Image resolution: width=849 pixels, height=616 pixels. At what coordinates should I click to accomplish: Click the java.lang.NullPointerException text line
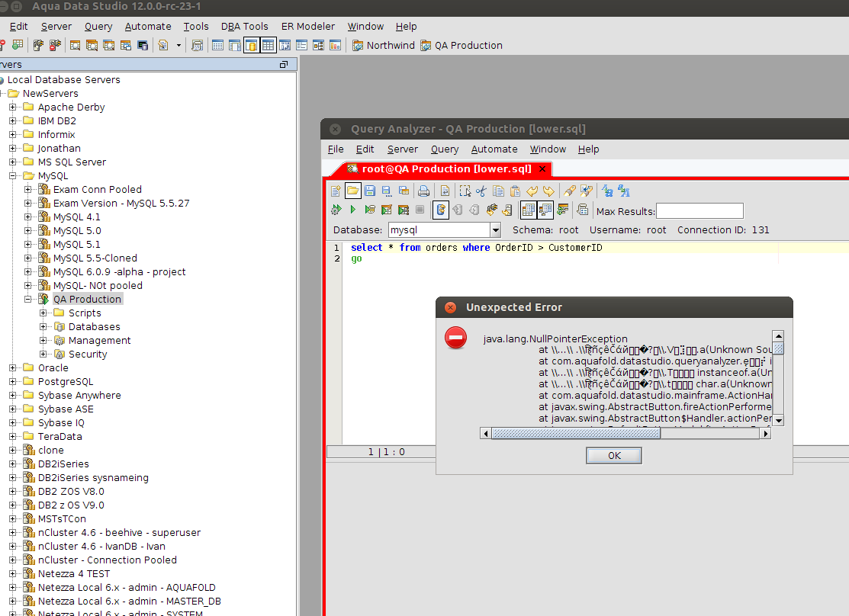click(555, 338)
